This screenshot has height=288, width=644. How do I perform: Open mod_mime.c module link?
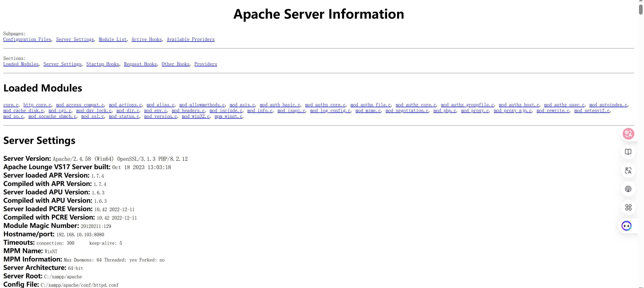coord(368,111)
